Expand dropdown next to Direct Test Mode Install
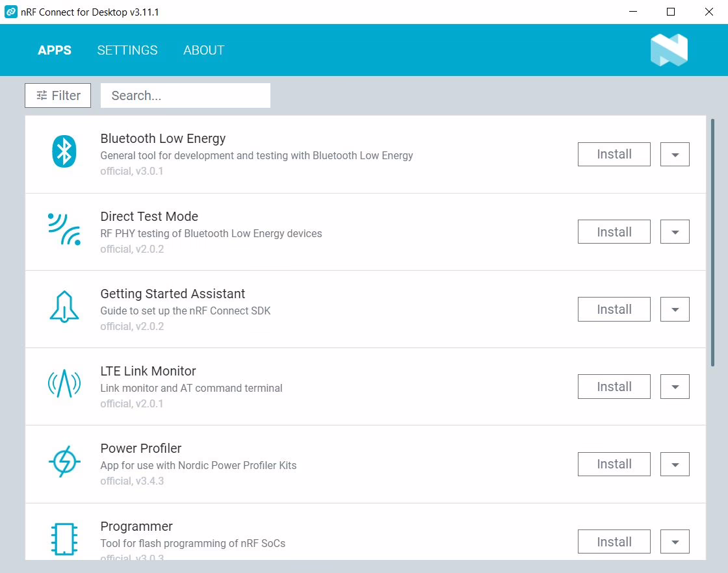The image size is (728, 573). tap(675, 232)
